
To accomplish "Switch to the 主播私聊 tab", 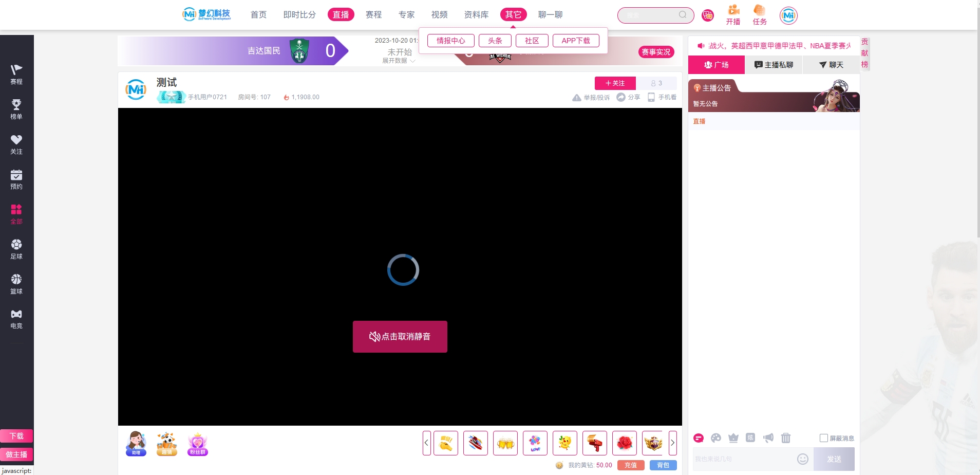I will tap(774, 65).
